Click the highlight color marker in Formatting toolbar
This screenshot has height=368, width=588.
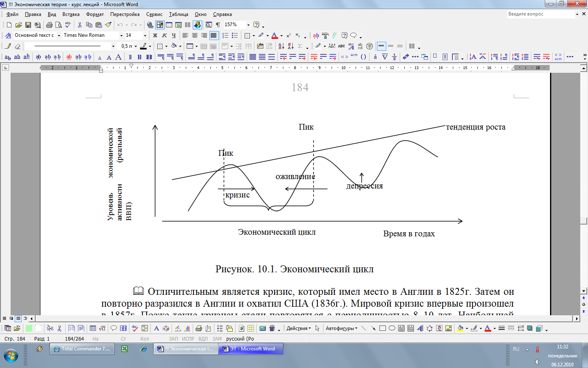coord(261,36)
